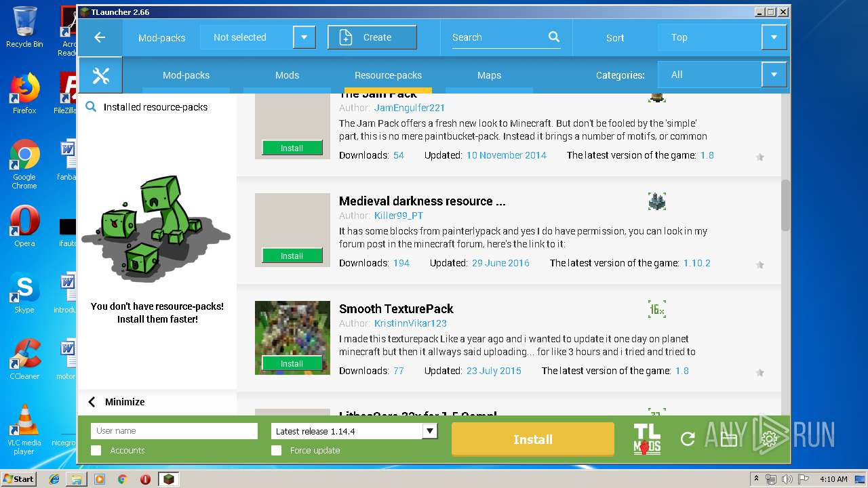868x488 pixels.
Task: Install Smooth TexturePack
Action: pyautogui.click(x=292, y=363)
